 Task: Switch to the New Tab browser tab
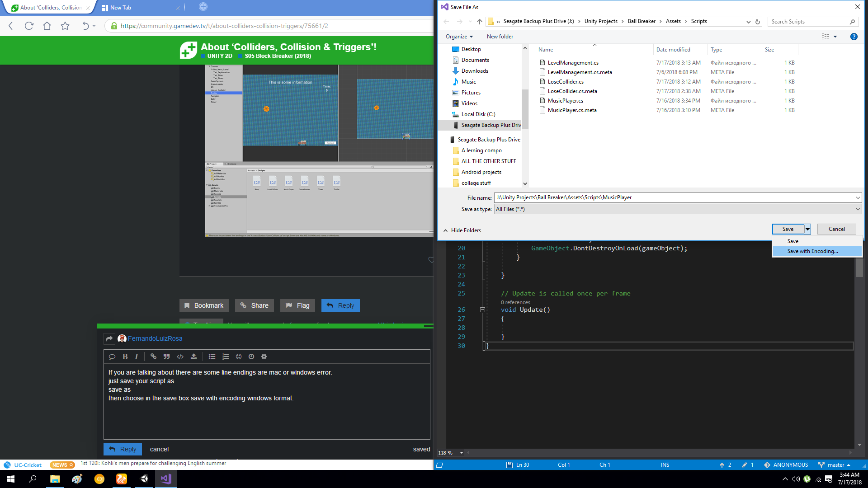(x=140, y=8)
